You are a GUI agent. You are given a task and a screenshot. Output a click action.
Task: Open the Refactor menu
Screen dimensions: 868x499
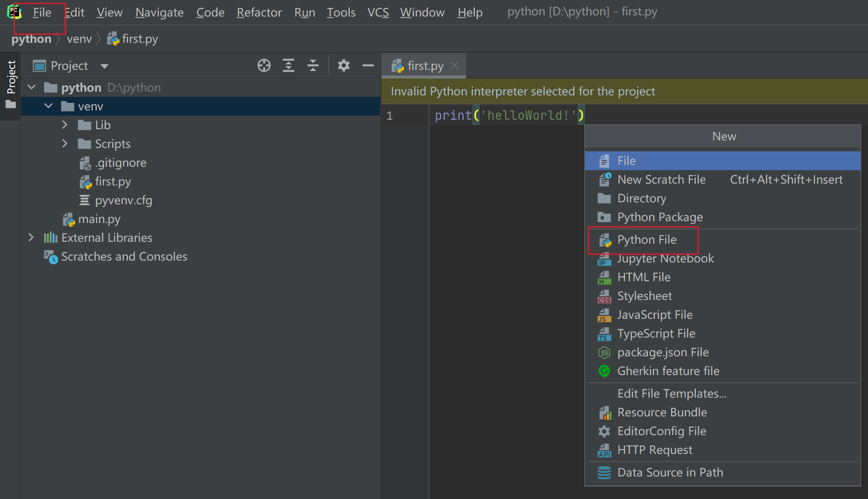click(259, 12)
